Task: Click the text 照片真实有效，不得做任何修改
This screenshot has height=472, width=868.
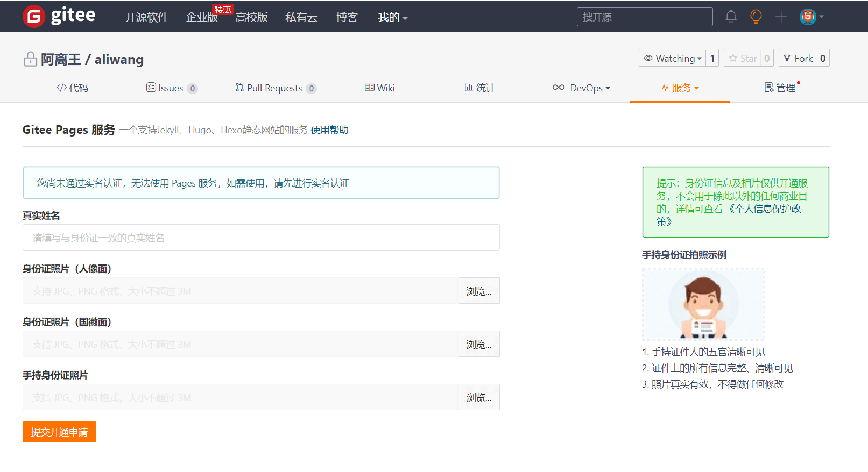Action: pos(718,384)
